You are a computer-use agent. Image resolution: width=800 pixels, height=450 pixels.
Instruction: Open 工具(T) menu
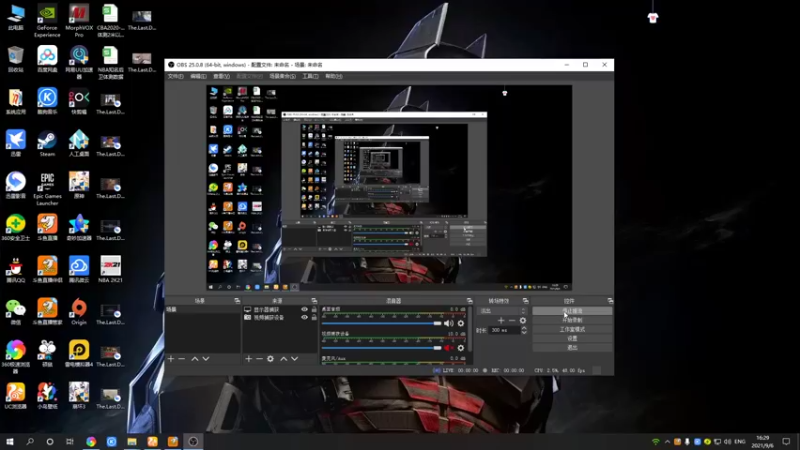[310, 77]
